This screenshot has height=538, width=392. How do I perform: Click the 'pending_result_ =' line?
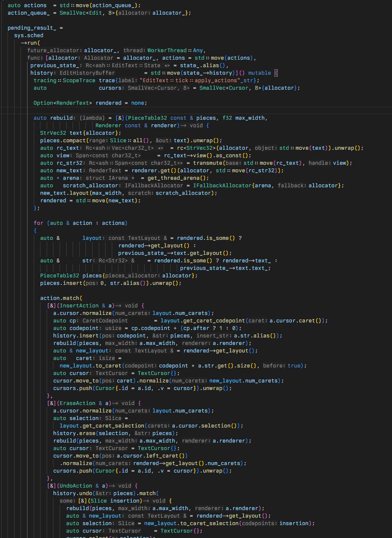click(35, 28)
